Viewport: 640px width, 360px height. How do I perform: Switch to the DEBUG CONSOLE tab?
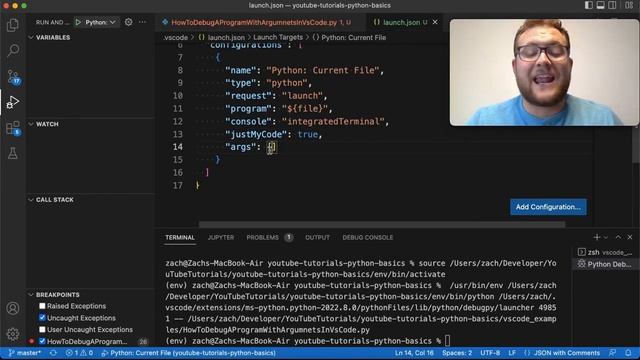pos(368,238)
